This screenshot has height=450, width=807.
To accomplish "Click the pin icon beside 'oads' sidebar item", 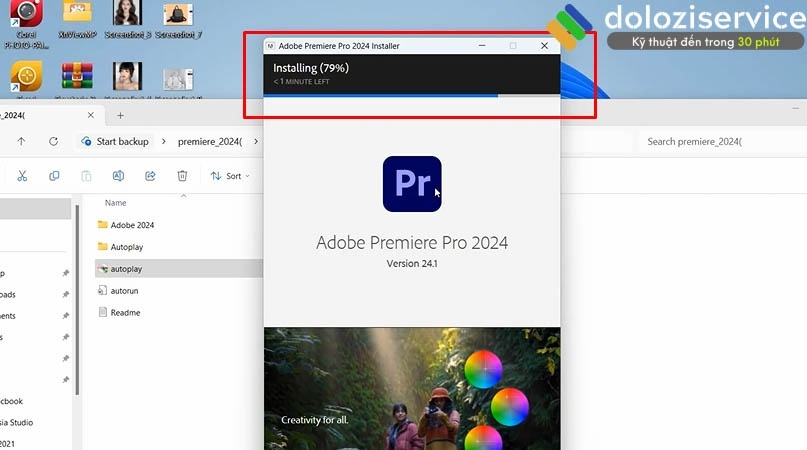I will pyautogui.click(x=65, y=295).
